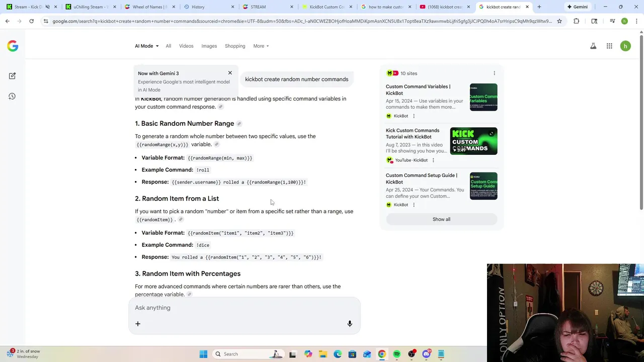
Task: Click the 'kickbot create random number commands' query bubble
Action: (x=297, y=79)
